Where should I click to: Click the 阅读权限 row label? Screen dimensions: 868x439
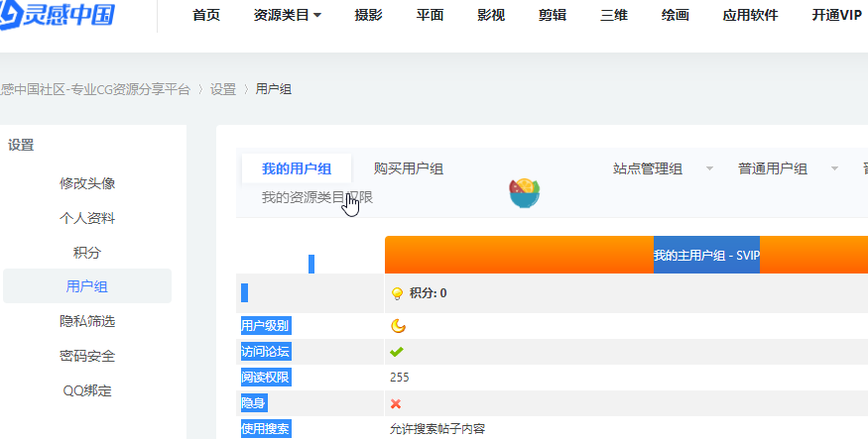[x=265, y=378]
